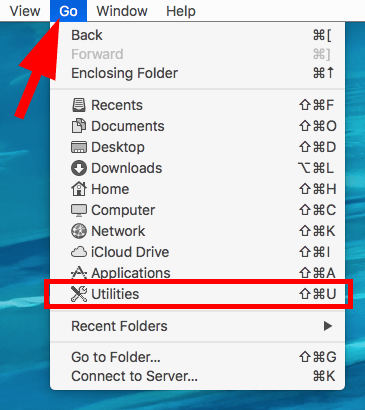This screenshot has width=365, height=410.
Task: Click the Applications icon
Action: 79,273
